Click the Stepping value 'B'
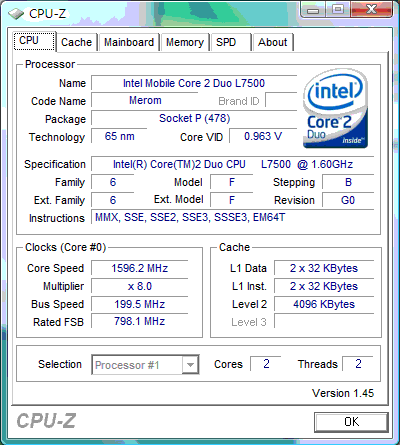The width and height of the screenshot is (400, 445). [x=348, y=182]
